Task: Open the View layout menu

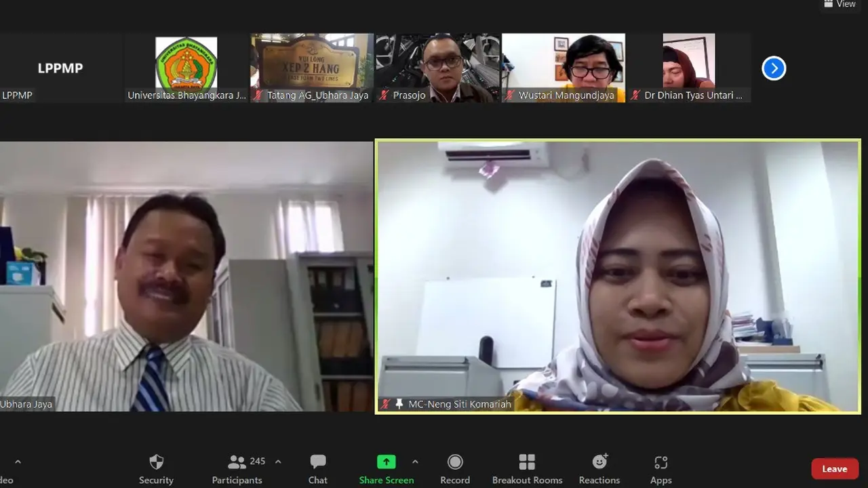Action: coord(840,4)
